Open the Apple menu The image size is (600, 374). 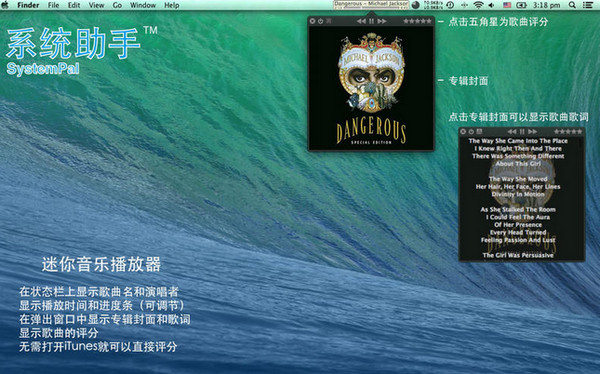(x=5, y=5)
